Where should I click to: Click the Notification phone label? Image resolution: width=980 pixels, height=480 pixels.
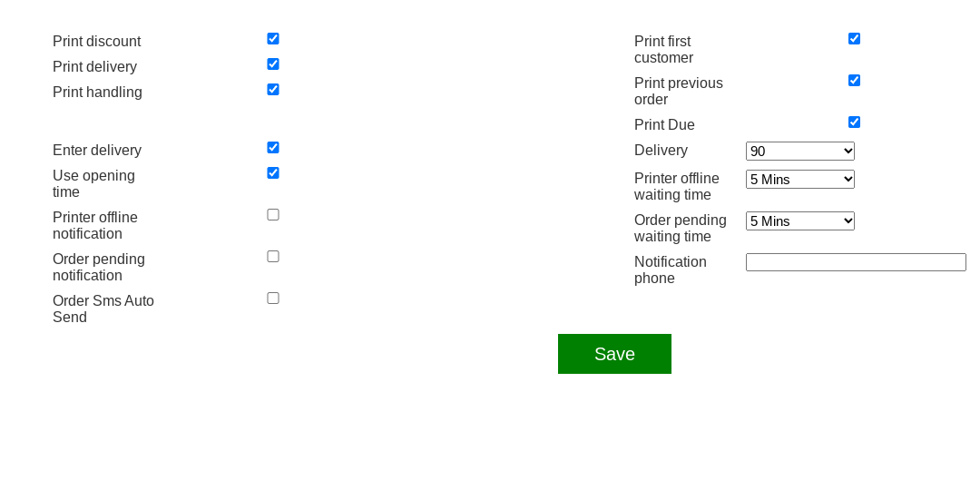(x=670, y=270)
